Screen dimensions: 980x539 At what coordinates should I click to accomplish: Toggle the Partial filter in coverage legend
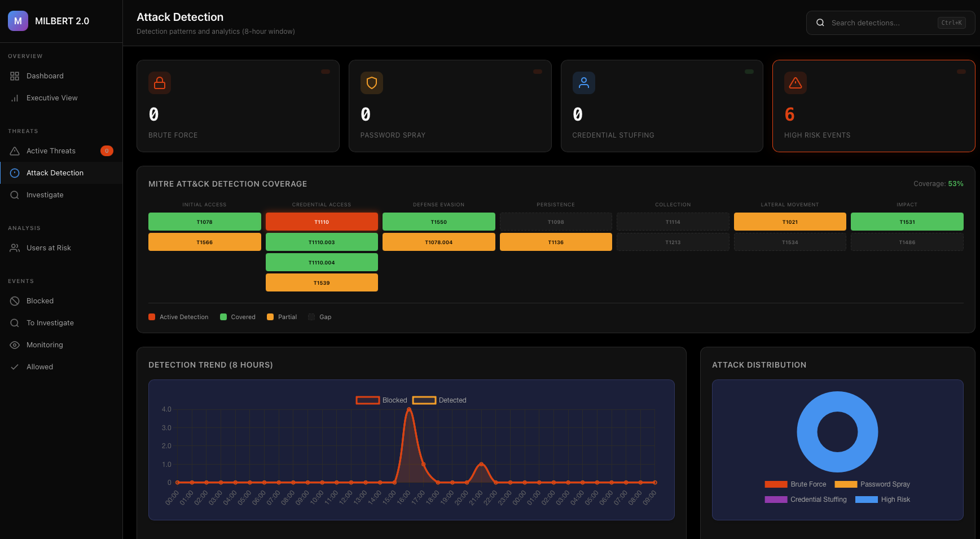point(282,317)
